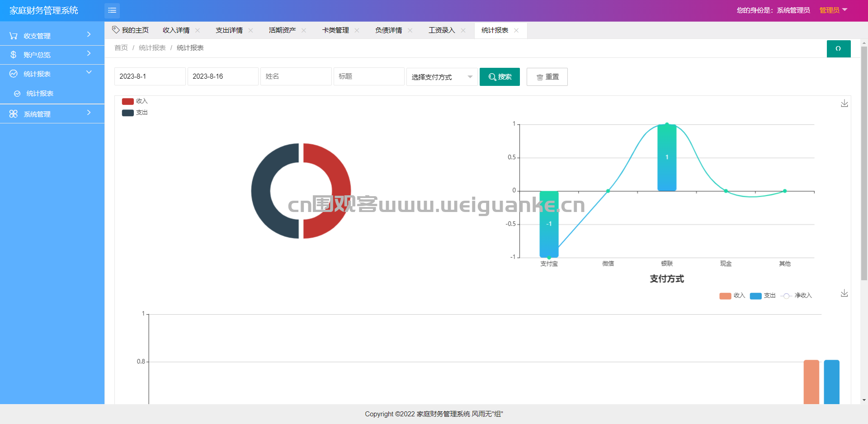This screenshot has width=868, height=424.
Task: Click the 其他 axis label
Action: pos(785,264)
